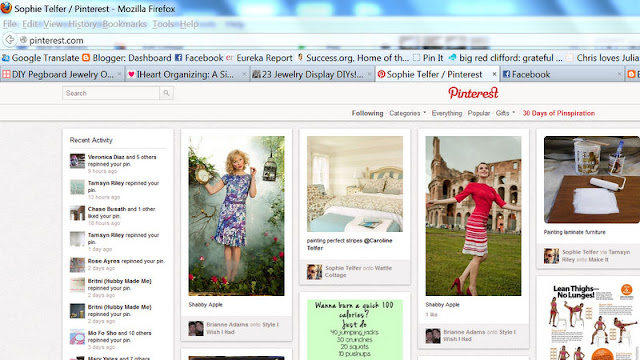Open the History menu
Screen dimensions: 640x360
coord(82,24)
